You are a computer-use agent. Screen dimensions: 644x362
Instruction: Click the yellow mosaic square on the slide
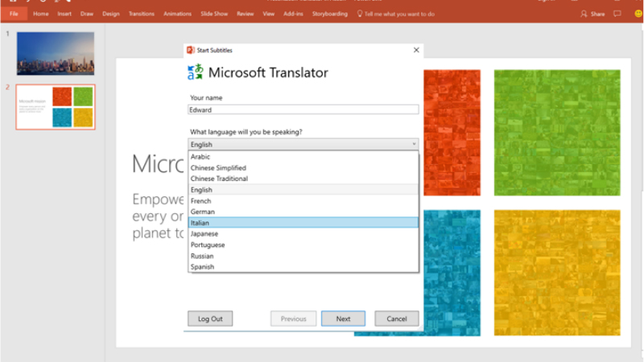(x=557, y=273)
